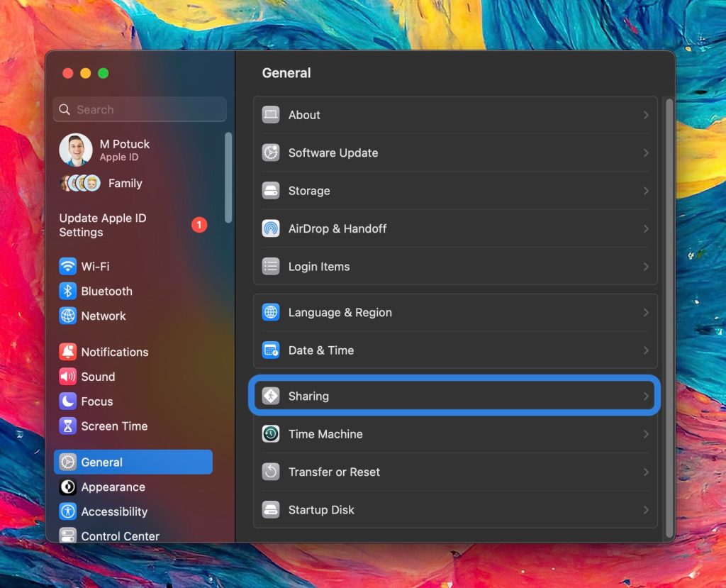The image size is (726, 588).
Task: Open AirDrop & Handoff via its chevron
Action: [x=646, y=228]
